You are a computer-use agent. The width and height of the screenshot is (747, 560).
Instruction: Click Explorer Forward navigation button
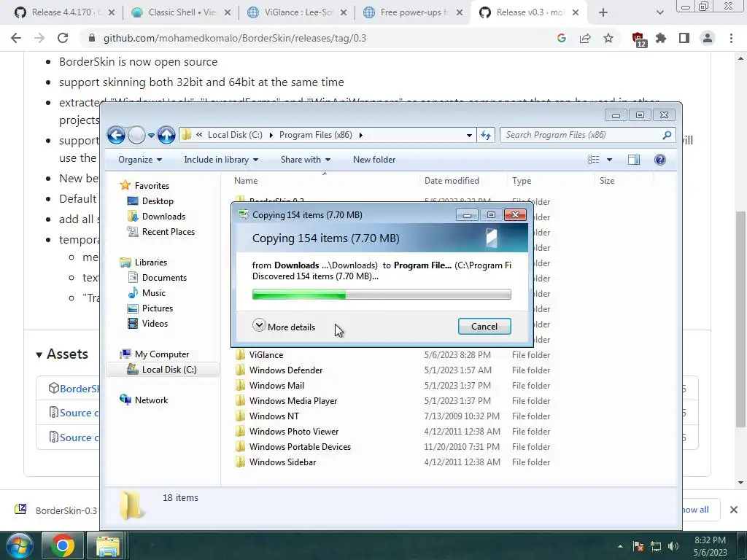tap(136, 135)
